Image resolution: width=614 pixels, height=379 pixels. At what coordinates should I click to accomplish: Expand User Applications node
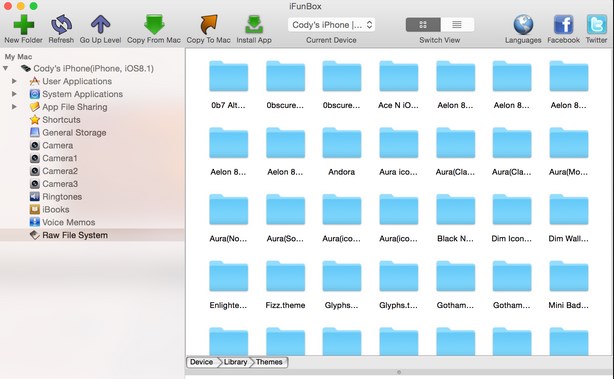pos(14,81)
